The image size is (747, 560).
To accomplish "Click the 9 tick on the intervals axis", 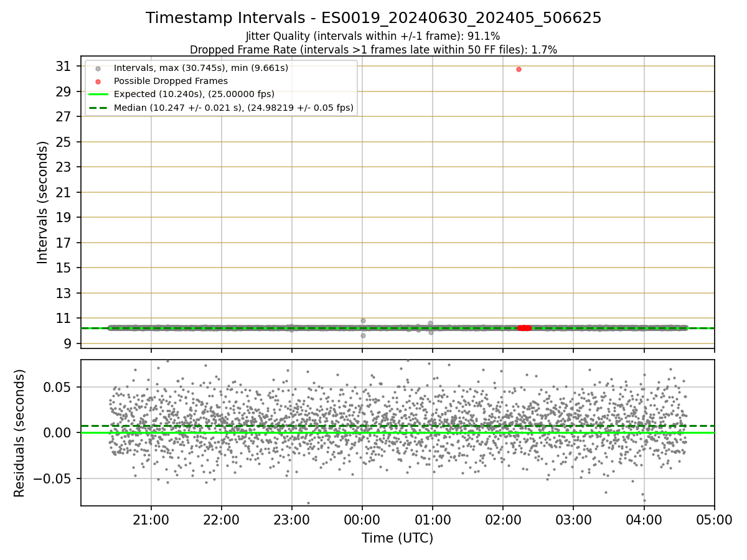I will (67, 343).
